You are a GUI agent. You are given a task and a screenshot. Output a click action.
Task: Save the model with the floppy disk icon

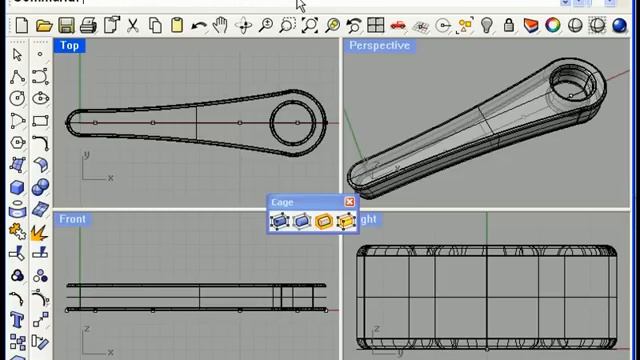pyautogui.click(x=66, y=26)
